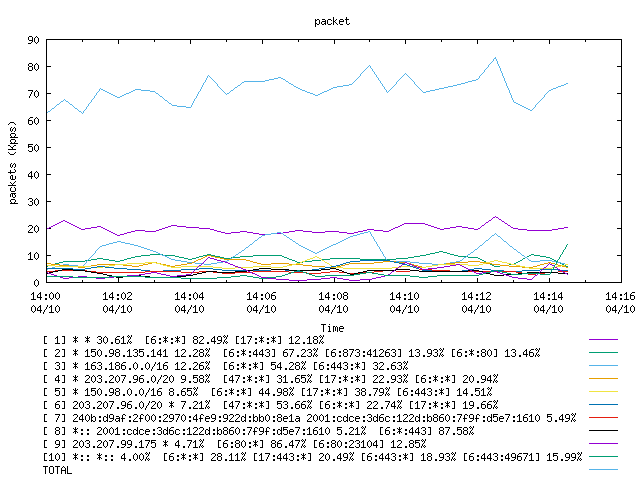Image resolution: width=640 pixels, height=480 pixels.
Task: Click the chart title 'packet'
Action: click(x=332, y=22)
